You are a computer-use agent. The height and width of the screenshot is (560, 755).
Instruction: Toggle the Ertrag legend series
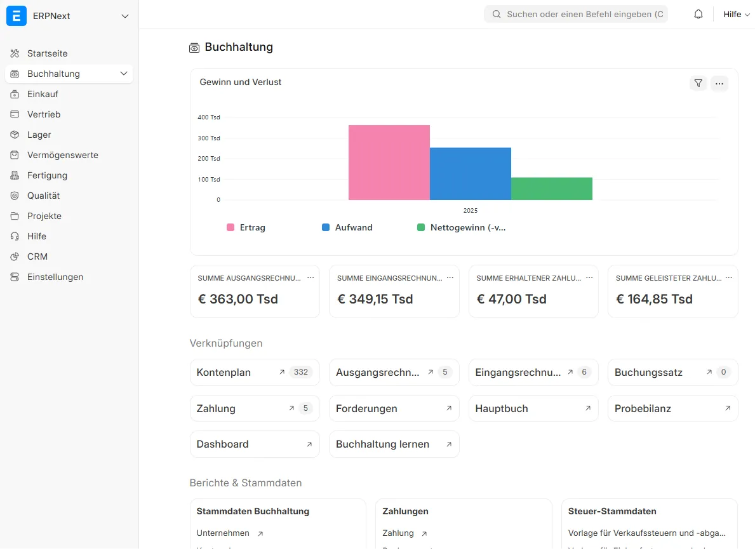246,227
